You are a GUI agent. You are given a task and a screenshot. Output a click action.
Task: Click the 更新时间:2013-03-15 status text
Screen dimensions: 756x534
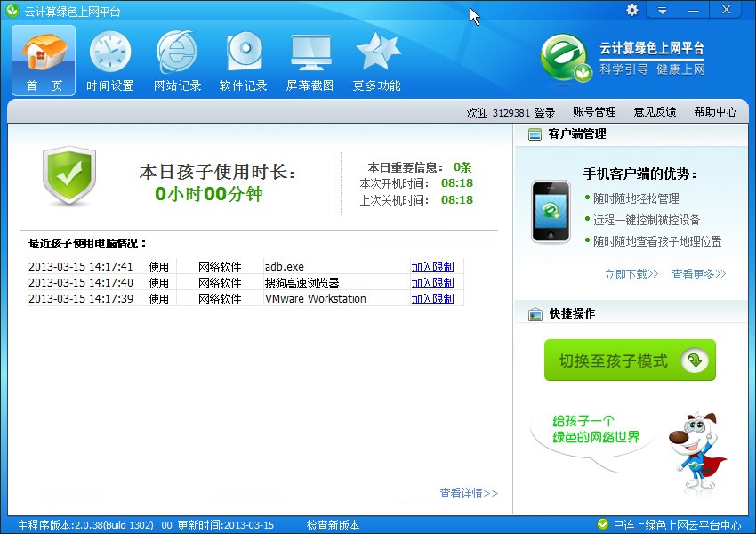pos(226,525)
